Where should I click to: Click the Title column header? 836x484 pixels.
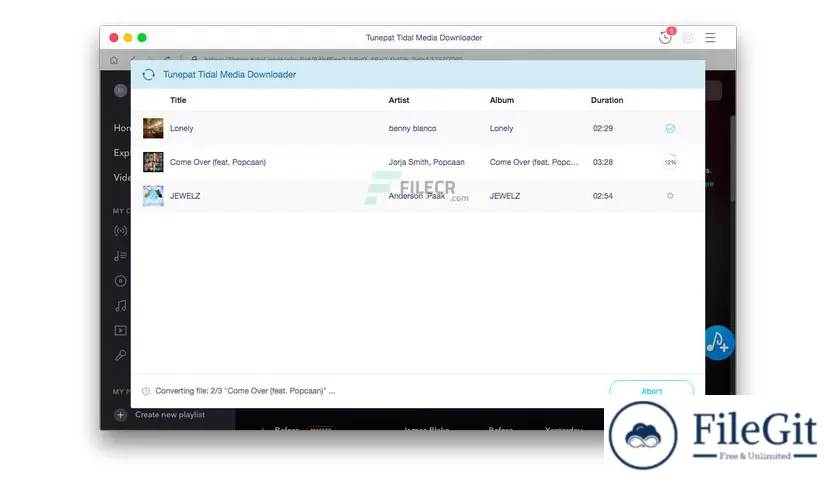pos(178,100)
